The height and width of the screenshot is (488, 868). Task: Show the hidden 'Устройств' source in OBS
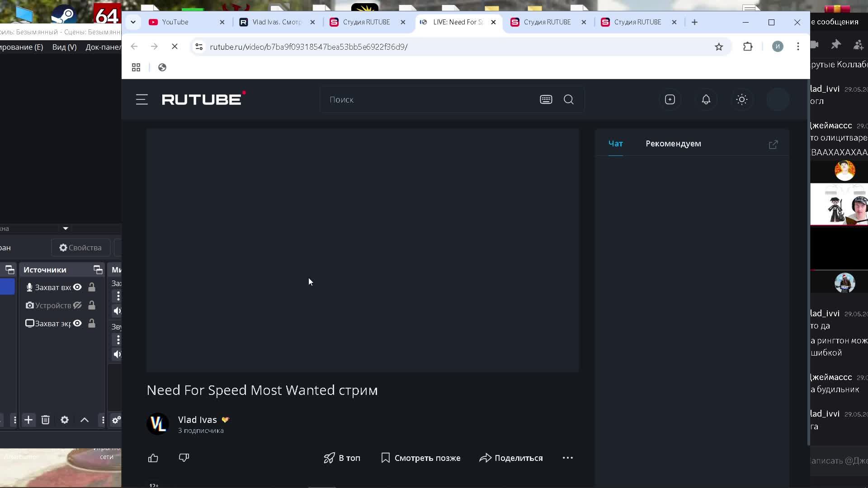point(77,305)
